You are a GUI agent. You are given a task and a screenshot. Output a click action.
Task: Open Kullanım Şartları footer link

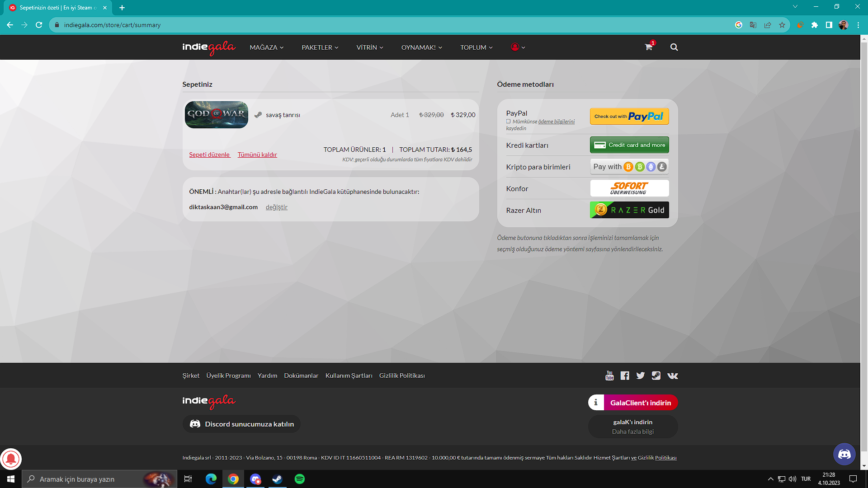click(349, 376)
